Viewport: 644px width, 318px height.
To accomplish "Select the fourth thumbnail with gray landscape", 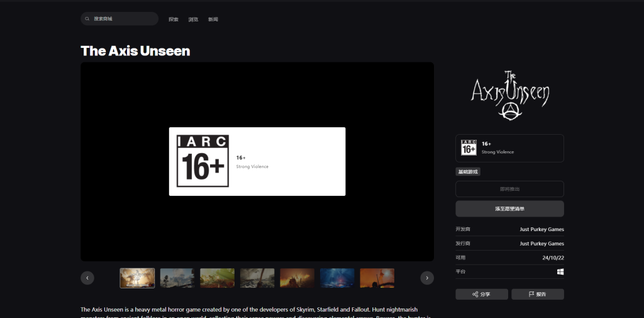I will pos(257,278).
